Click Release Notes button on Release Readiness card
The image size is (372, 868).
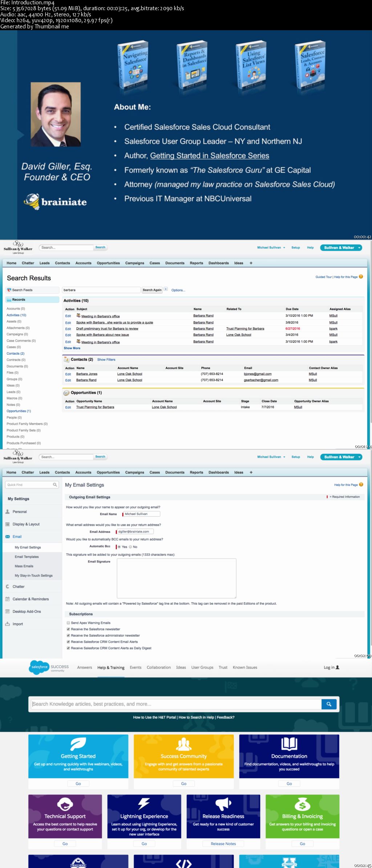[x=223, y=844]
